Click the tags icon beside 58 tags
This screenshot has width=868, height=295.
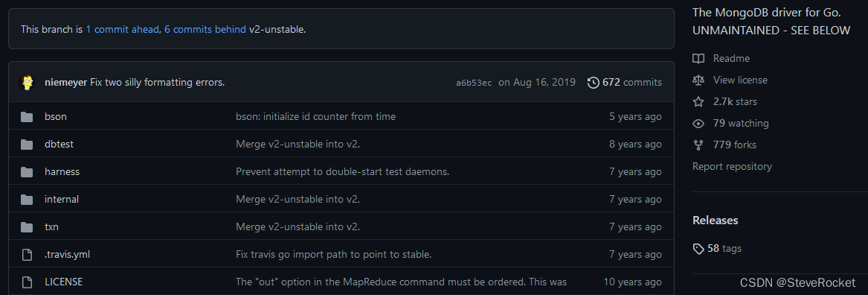tap(698, 248)
